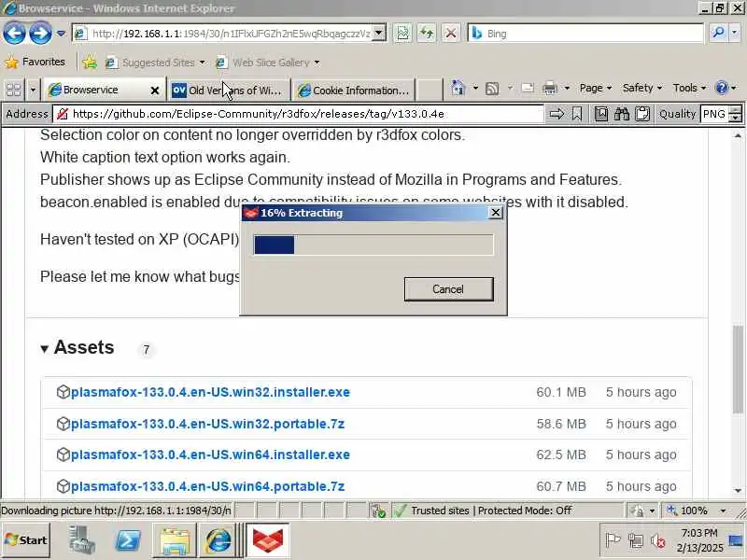Focus the Bing search box
This screenshot has width=747, height=560.
coord(585,34)
